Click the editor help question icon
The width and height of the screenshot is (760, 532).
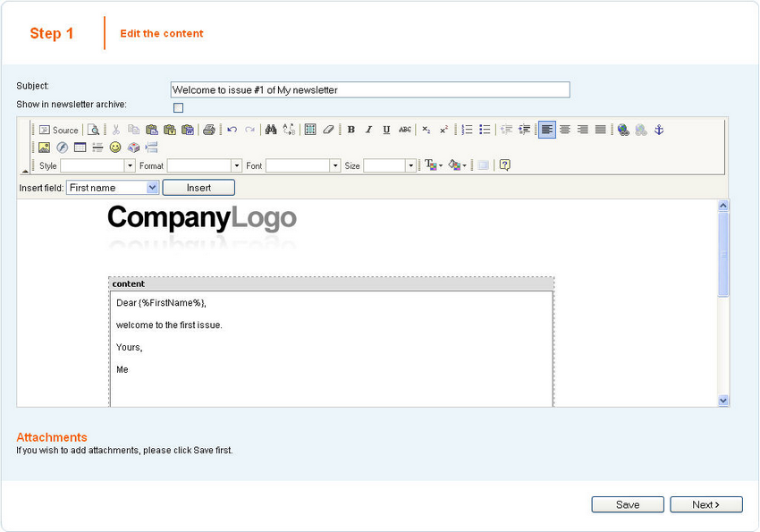tap(504, 165)
